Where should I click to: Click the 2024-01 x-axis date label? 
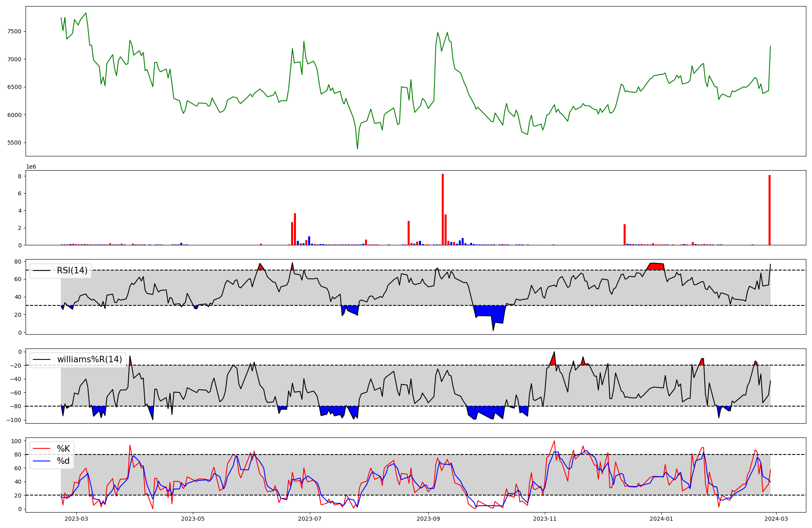tap(661, 518)
